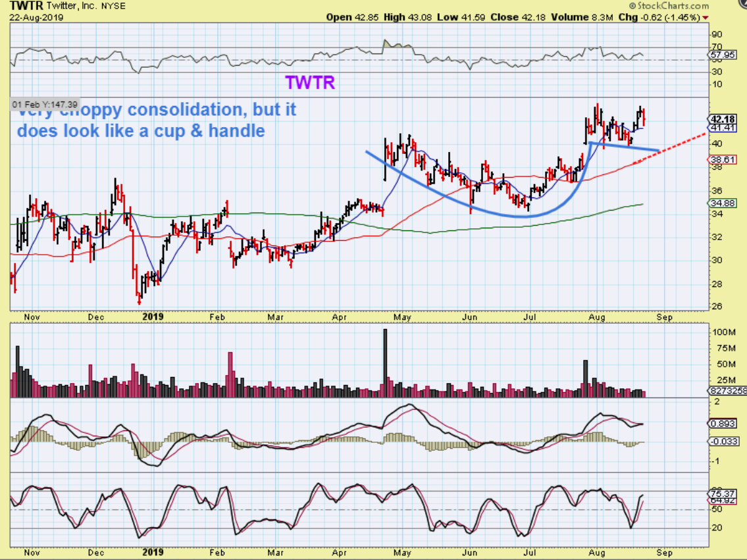Click the purple 'TWTR' chart annotation

(x=310, y=82)
